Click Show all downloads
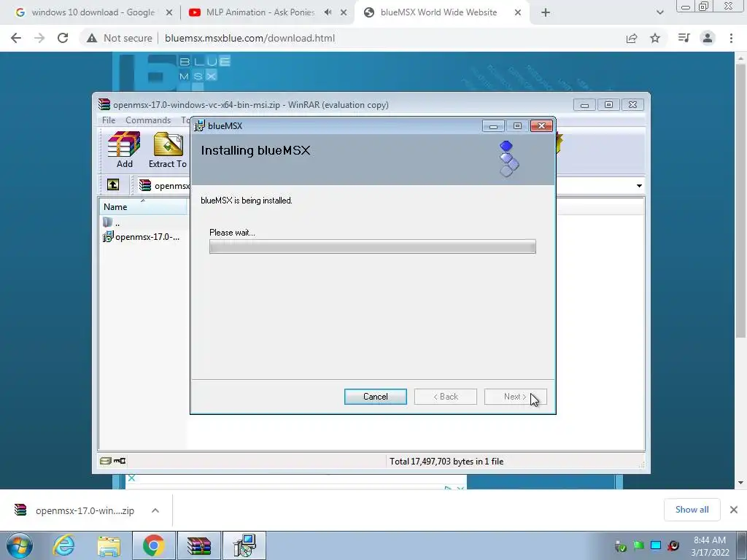Viewport: 747px width, 560px height. point(692,510)
